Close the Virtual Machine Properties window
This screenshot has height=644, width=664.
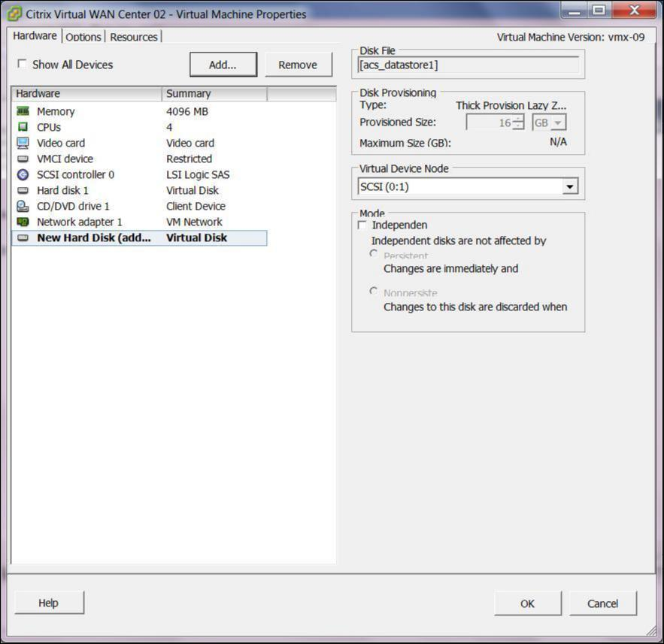pyautogui.click(x=635, y=11)
